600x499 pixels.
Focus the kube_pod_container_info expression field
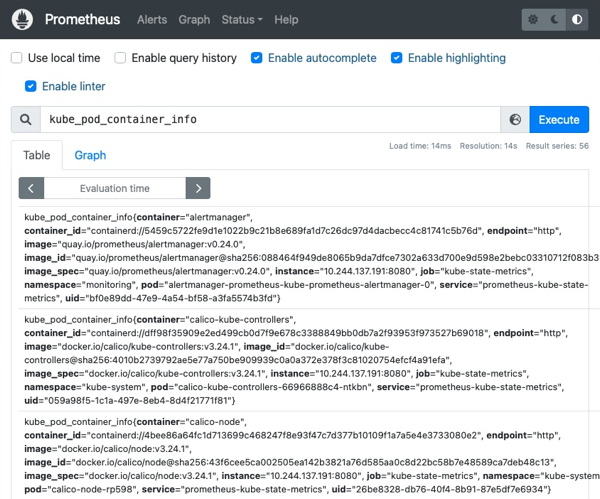270,120
